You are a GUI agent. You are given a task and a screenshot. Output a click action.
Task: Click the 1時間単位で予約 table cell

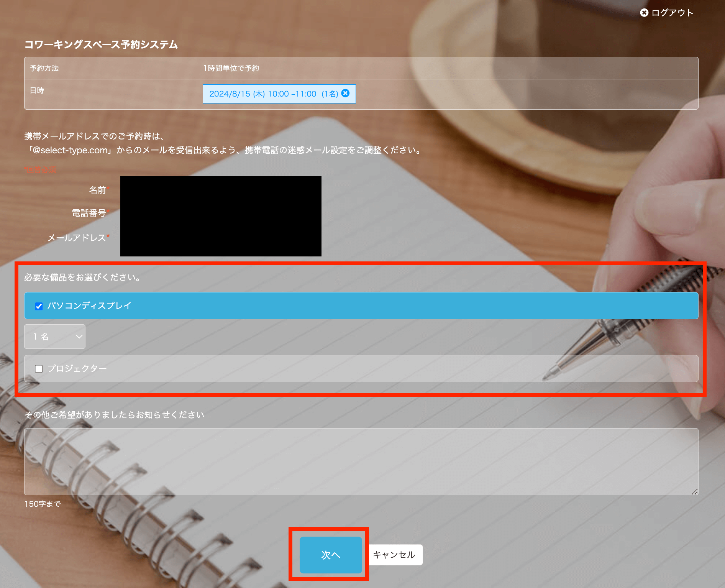(231, 68)
